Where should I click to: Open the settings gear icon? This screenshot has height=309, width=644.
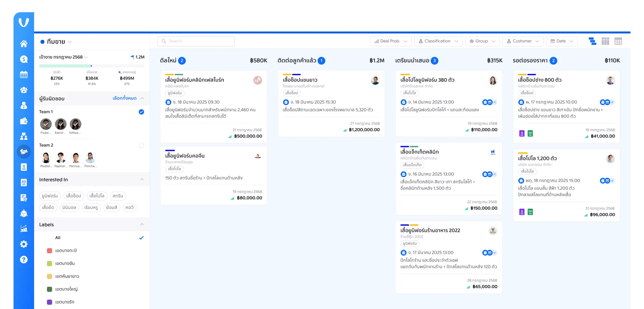pyautogui.click(x=24, y=244)
